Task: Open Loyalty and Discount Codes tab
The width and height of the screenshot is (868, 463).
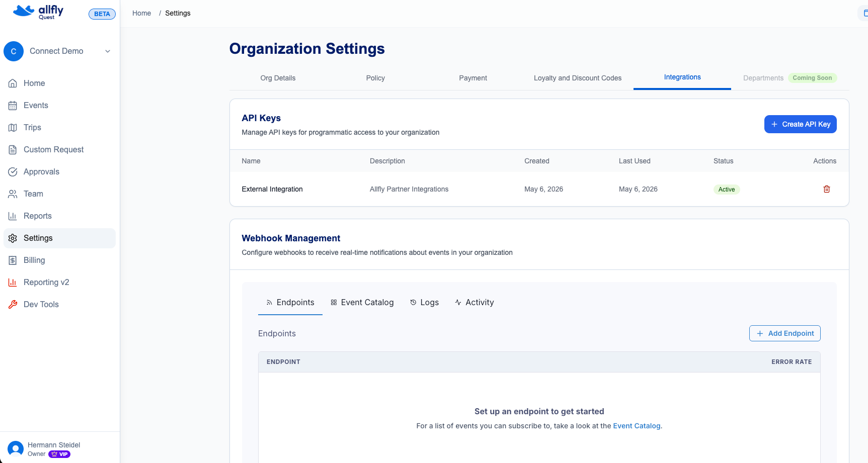Action: click(578, 78)
